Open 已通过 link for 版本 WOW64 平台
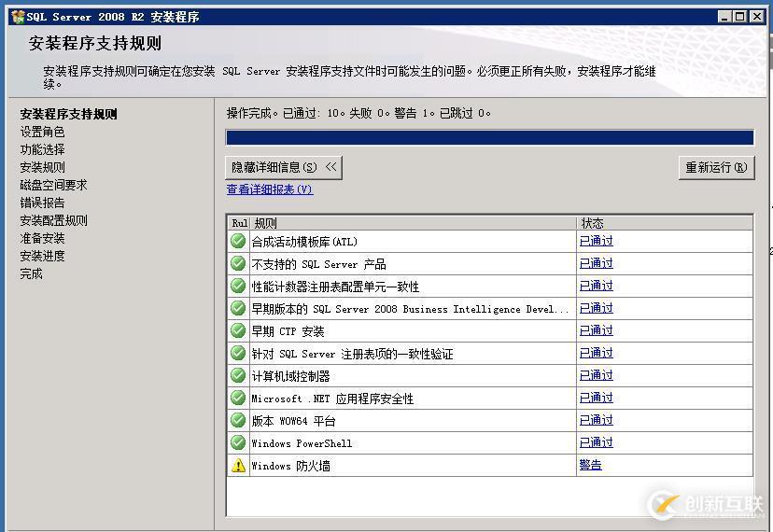773x532 pixels. tap(596, 420)
